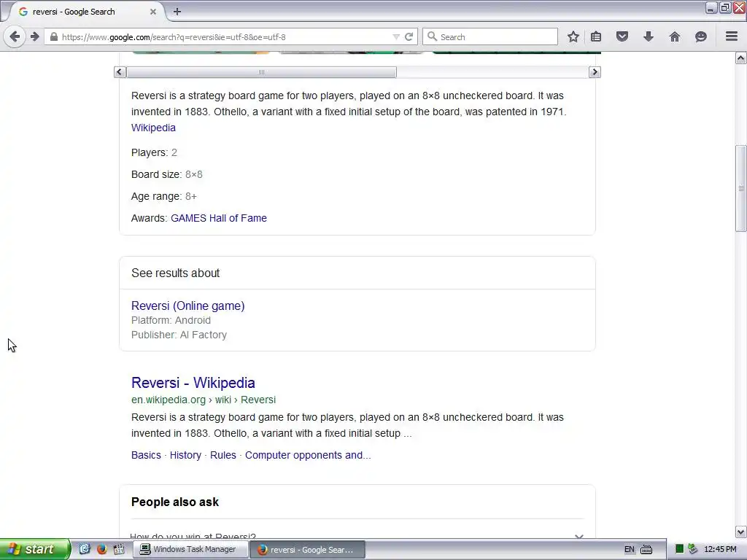Open the Computer opponents and... sitelink
747x560 pixels.
click(x=308, y=455)
